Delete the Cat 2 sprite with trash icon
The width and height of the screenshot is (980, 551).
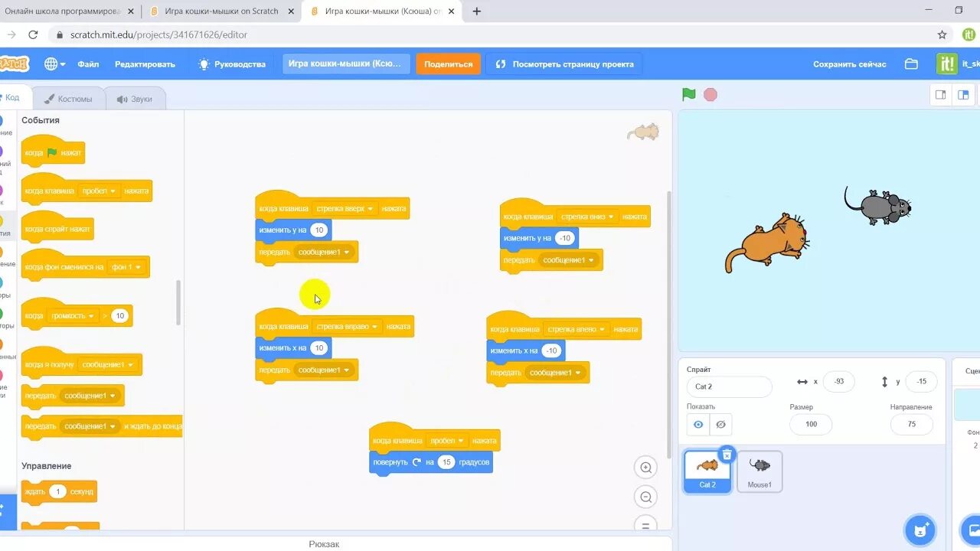(x=727, y=455)
